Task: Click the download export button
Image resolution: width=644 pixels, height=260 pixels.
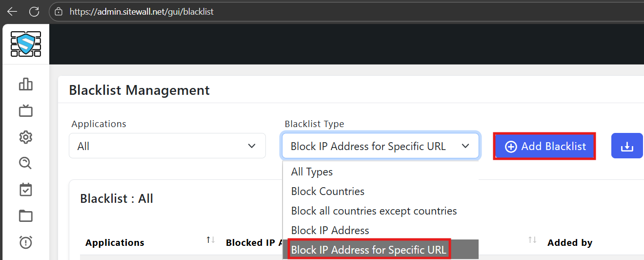Action: [x=627, y=146]
